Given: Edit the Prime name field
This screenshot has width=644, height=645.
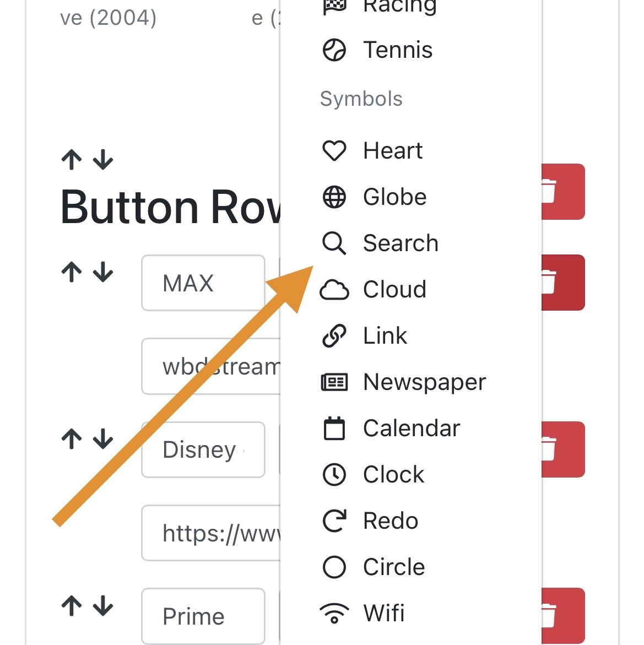Looking at the screenshot, I should (203, 616).
